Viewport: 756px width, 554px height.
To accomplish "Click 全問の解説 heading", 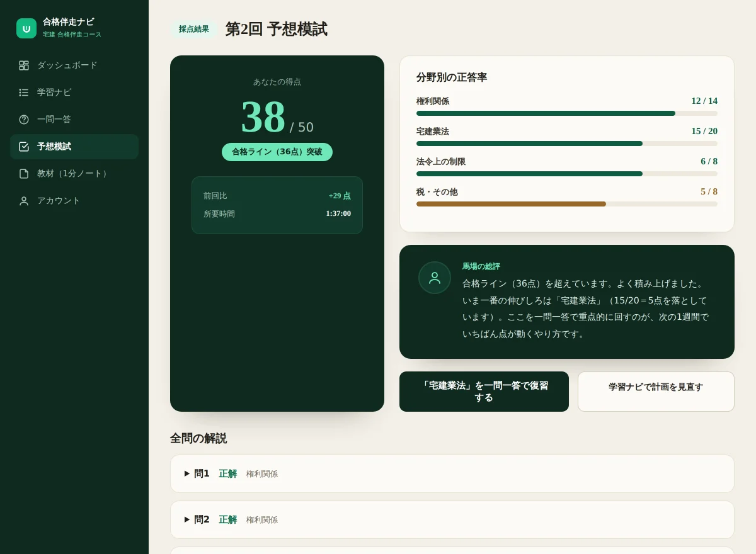I will click(198, 438).
